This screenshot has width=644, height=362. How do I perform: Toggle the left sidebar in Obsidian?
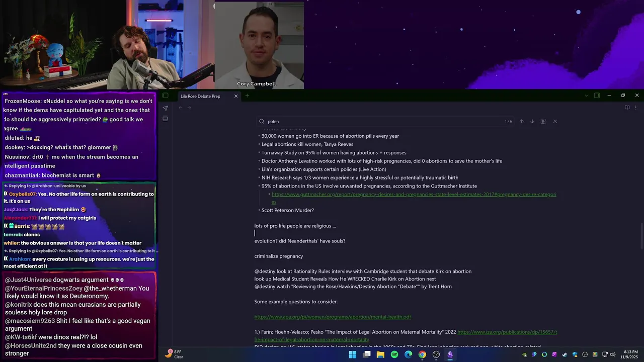click(x=165, y=96)
